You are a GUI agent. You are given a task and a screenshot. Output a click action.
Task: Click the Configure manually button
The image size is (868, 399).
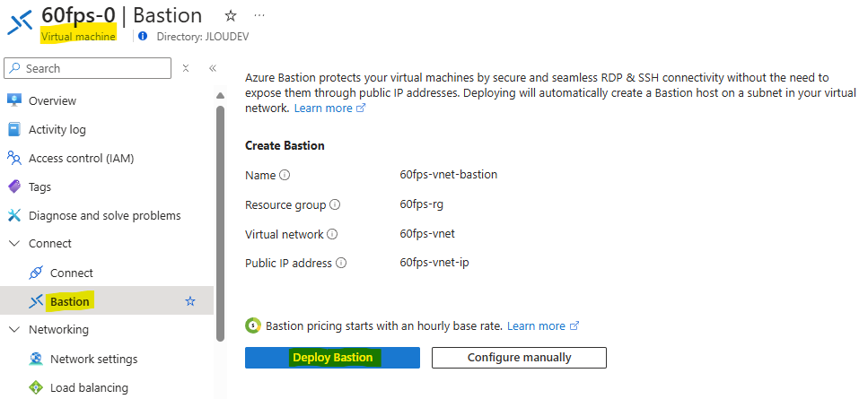519,358
